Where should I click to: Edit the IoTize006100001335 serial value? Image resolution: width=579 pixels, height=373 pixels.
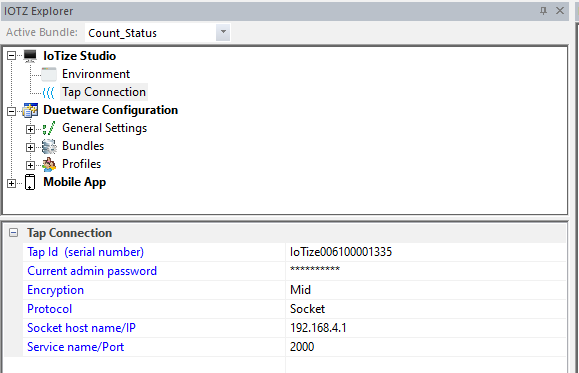tap(426, 252)
